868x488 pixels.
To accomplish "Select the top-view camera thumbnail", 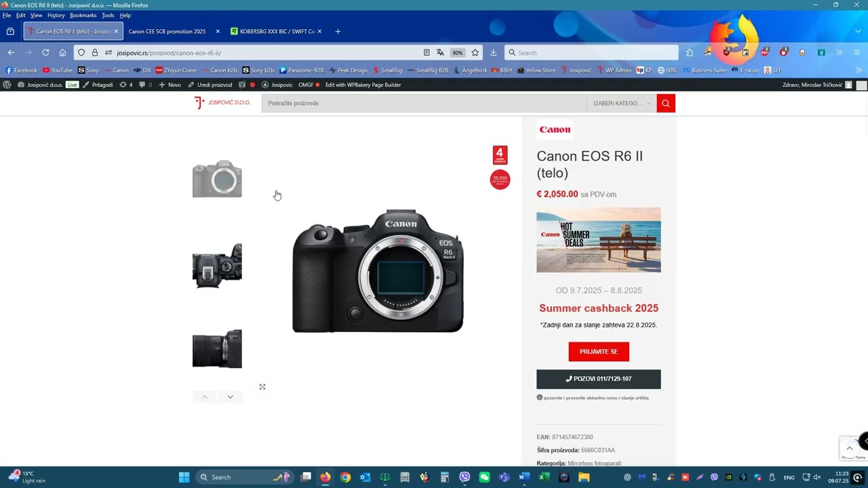I will [217, 266].
